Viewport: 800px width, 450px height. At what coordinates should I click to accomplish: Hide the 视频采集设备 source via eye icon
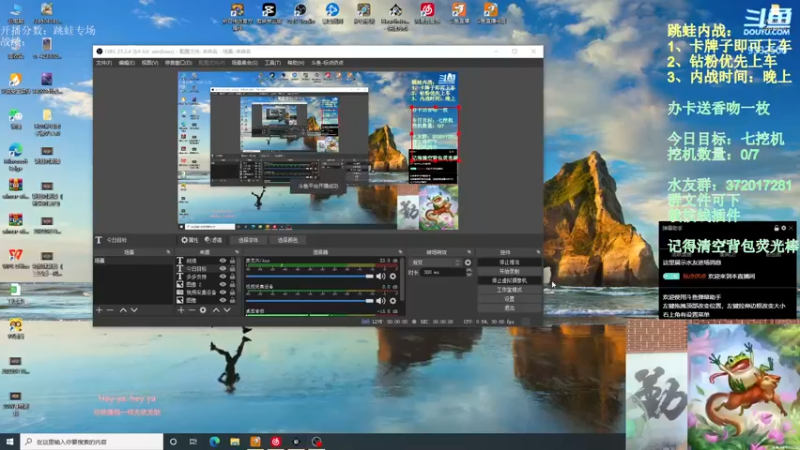coord(222,292)
